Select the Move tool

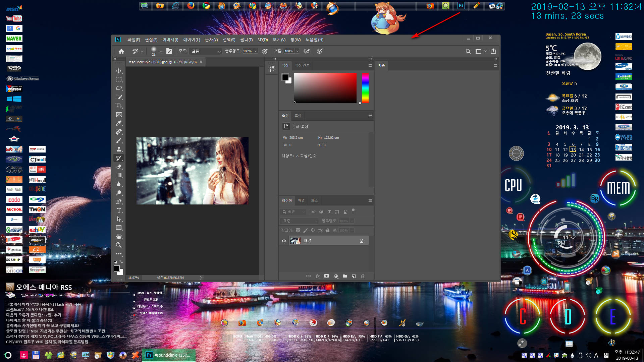119,71
